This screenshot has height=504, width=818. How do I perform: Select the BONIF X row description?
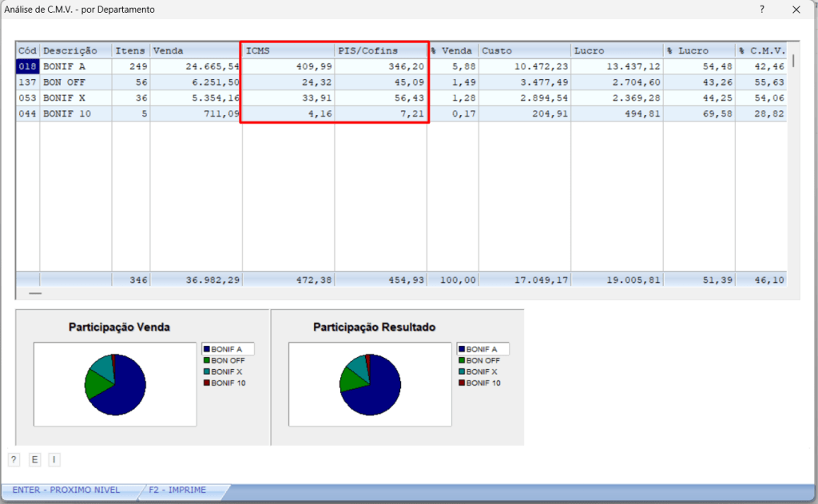pyautogui.click(x=75, y=98)
